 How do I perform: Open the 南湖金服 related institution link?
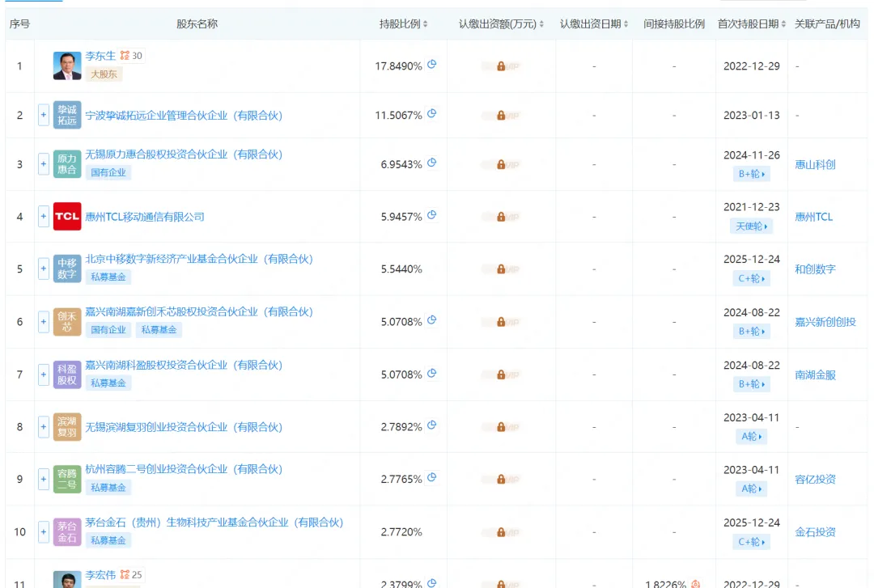(815, 375)
